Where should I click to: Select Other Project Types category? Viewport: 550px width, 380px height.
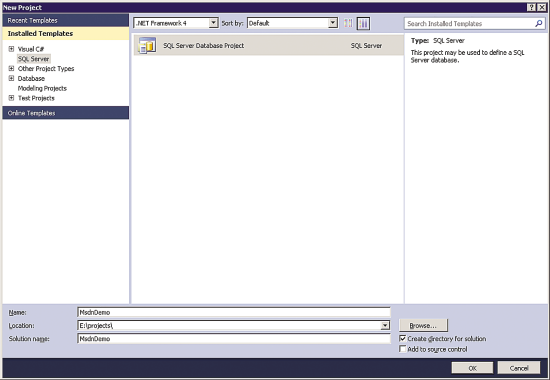click(x=46, y=68)
